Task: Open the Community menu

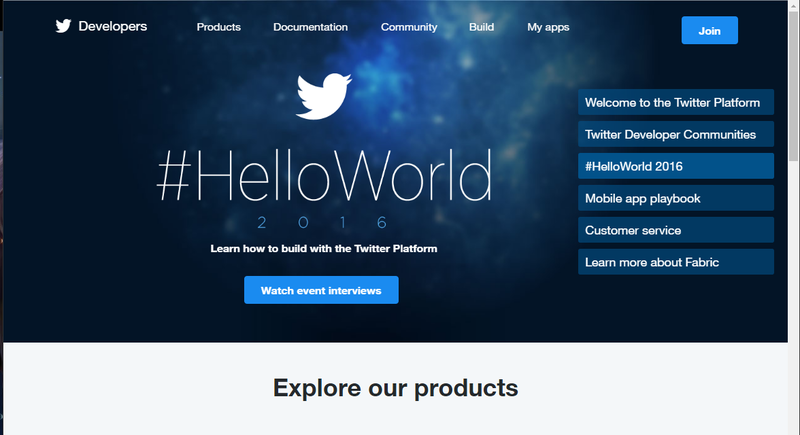Action: pyautogui.click(x=409, y=27)
